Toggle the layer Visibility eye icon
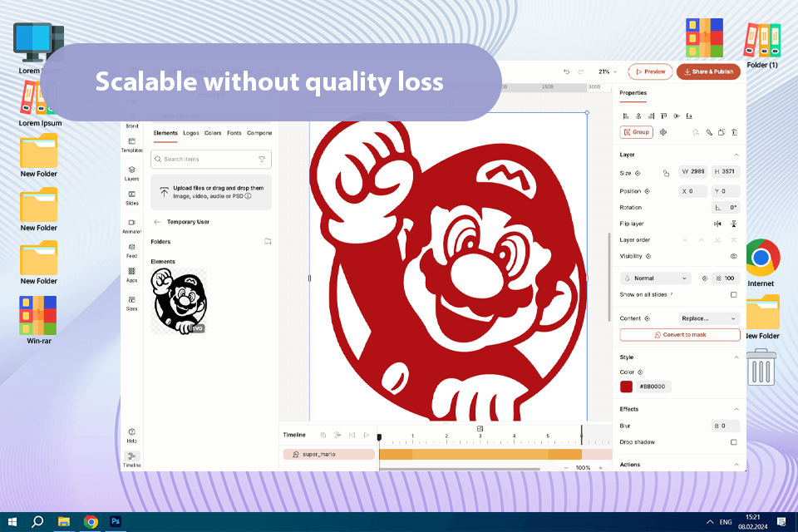 (734, 256)
